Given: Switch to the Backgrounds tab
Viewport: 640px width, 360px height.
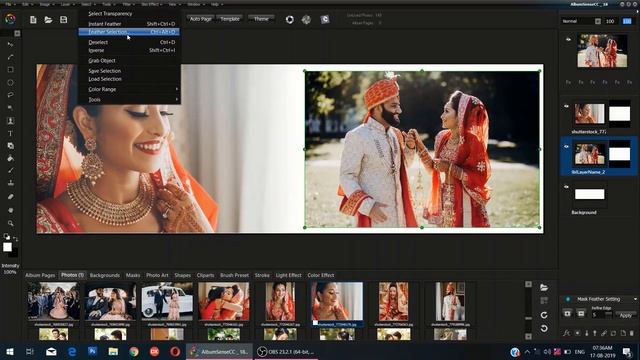Looking at the screenshot, I should point(105,276).
